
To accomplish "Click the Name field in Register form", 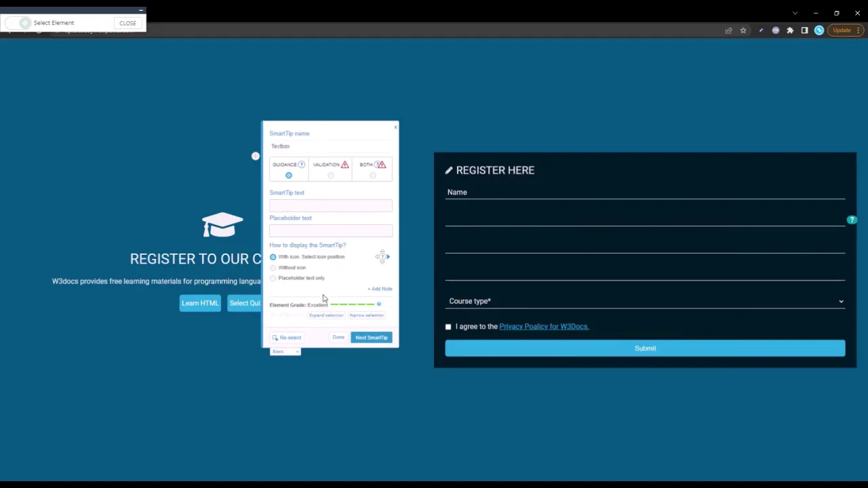I will 645,192.
